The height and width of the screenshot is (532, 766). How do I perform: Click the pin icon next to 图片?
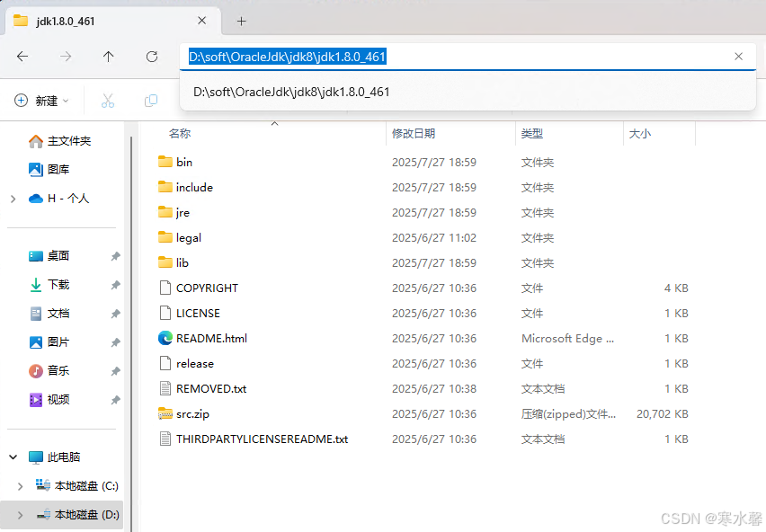click(x=115, y=342)
